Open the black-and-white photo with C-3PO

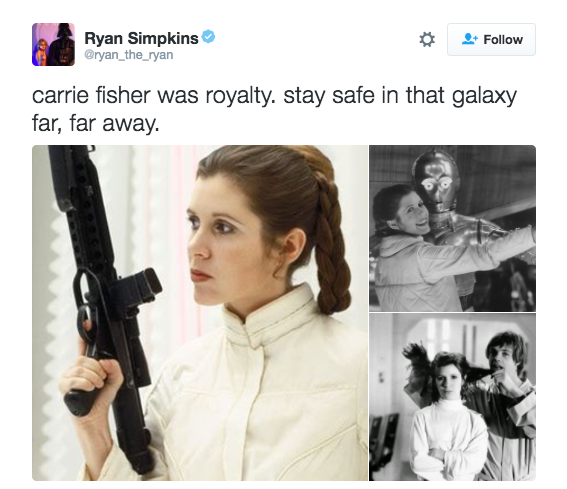[452, 228]
